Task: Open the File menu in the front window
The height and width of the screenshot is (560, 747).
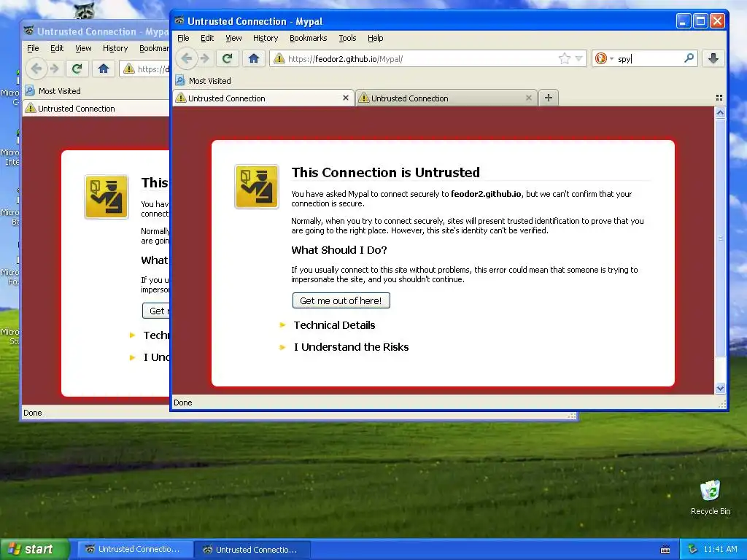Action: pos(183,38)
